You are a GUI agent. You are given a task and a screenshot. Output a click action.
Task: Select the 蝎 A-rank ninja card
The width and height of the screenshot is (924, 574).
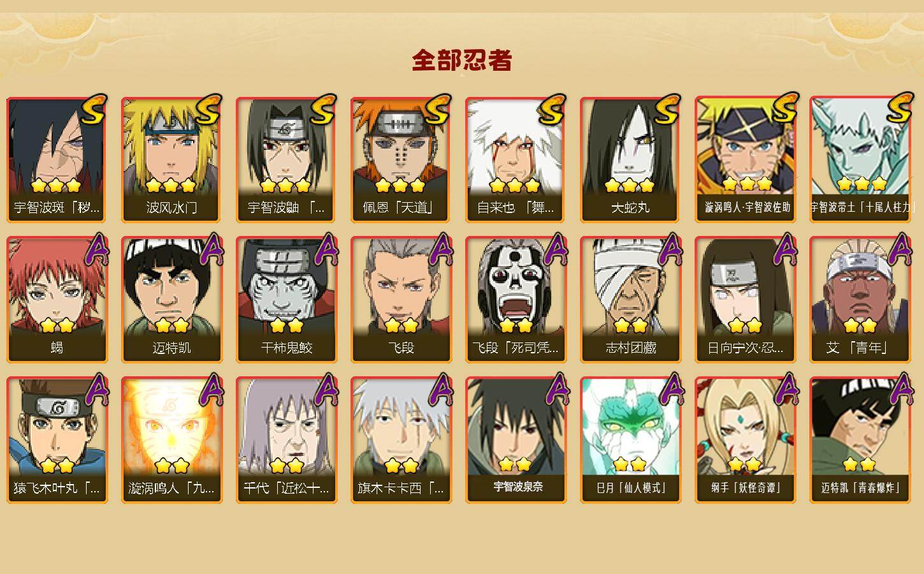point(57,300)
